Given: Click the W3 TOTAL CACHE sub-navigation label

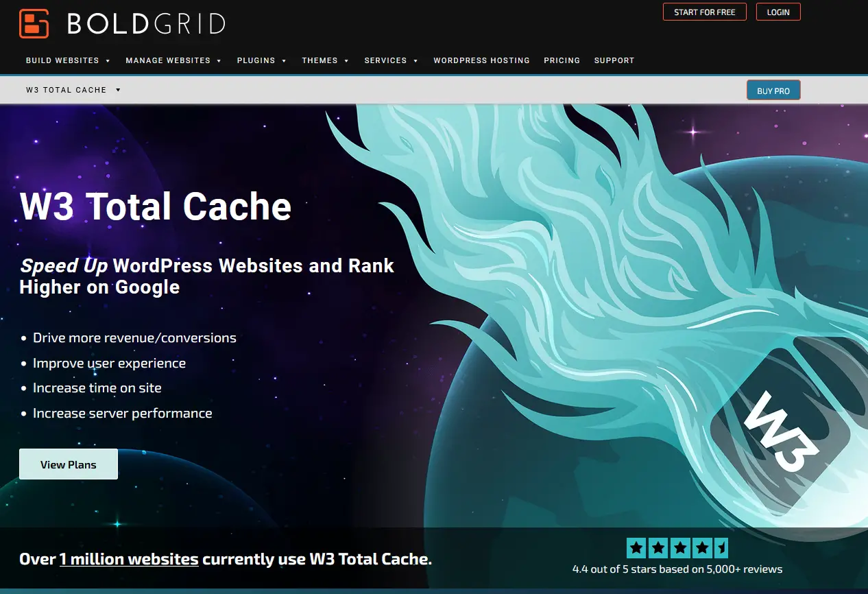Looking at the screenshot, I should 67,90.
